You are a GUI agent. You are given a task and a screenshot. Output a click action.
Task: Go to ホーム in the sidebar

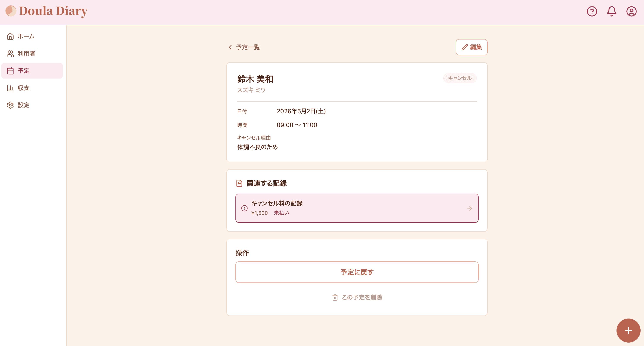pyautogui.click(x=32, y=36)
